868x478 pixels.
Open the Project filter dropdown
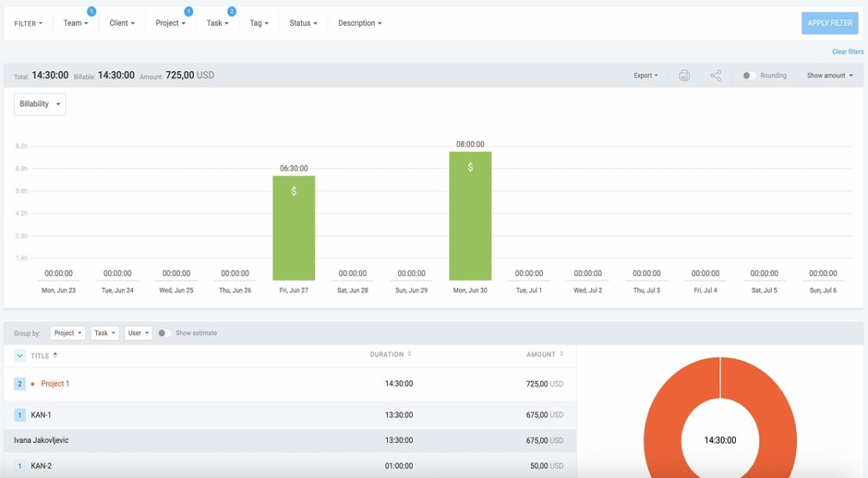[x=170, y=23]
